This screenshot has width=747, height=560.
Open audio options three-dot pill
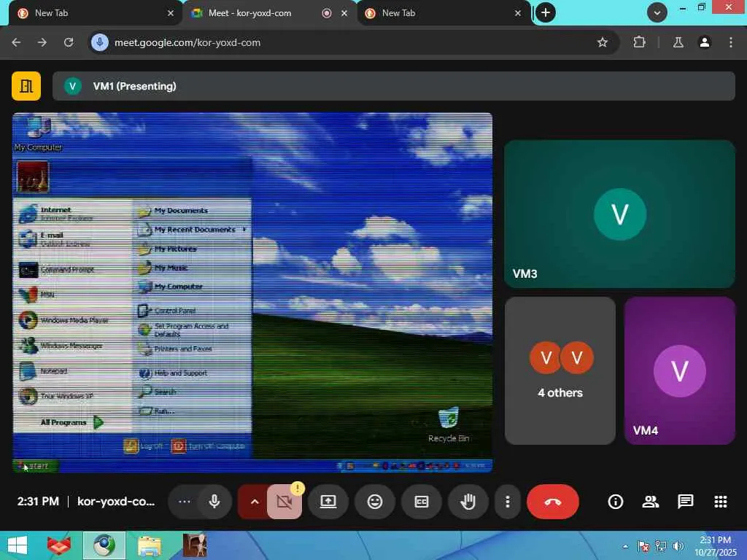tap(184, 502)
